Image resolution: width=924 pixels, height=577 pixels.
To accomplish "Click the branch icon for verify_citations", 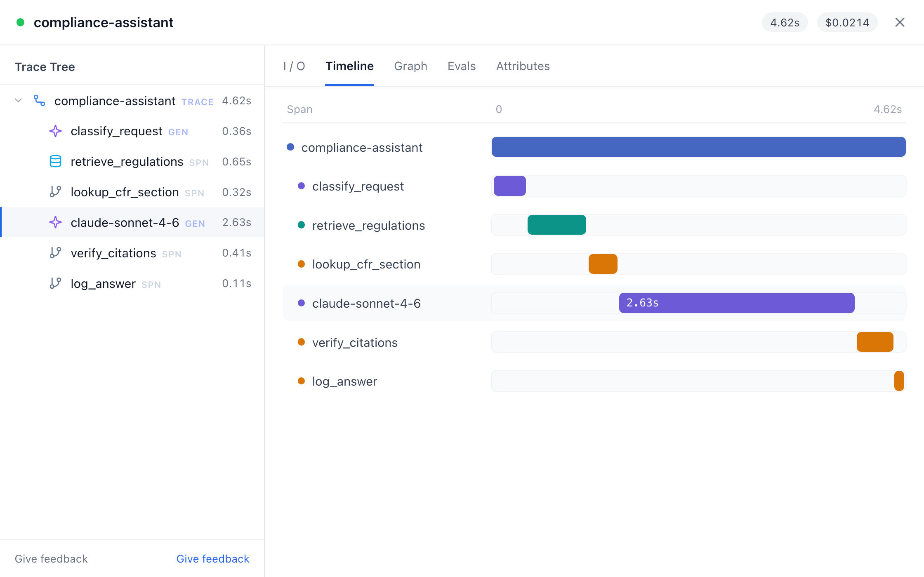I will coord(55,253).
